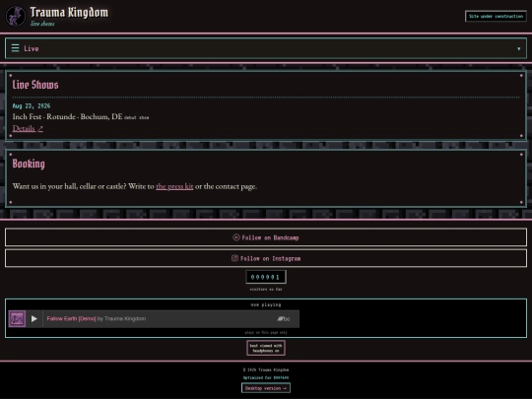The height and width of the screenshot is (399, 532).
Task: Click the Trauma Kingdom site title
Action: point(69,13)
